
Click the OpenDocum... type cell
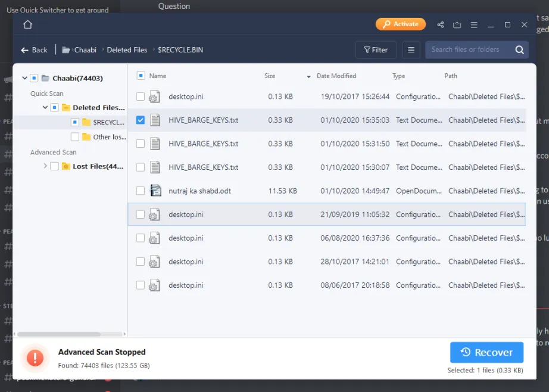419,191
